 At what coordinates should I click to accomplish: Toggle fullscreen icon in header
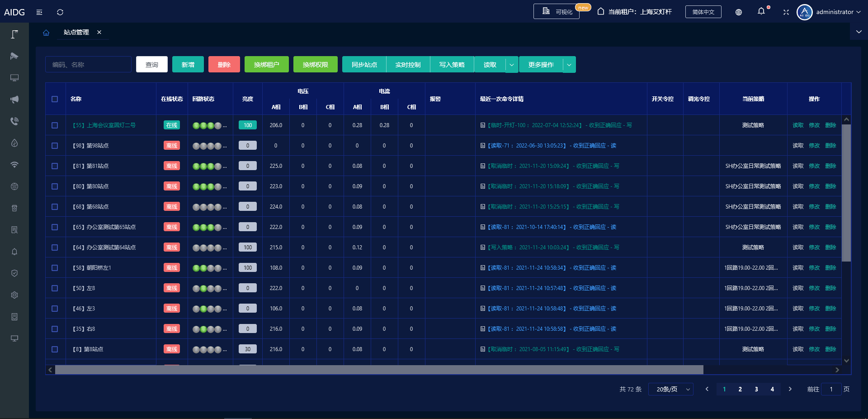point(786,12)
